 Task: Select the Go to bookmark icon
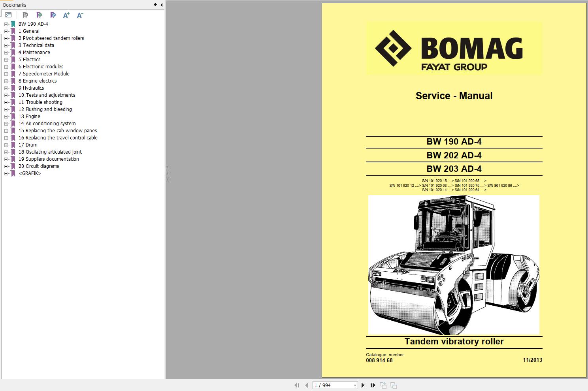tap(53, 15)
